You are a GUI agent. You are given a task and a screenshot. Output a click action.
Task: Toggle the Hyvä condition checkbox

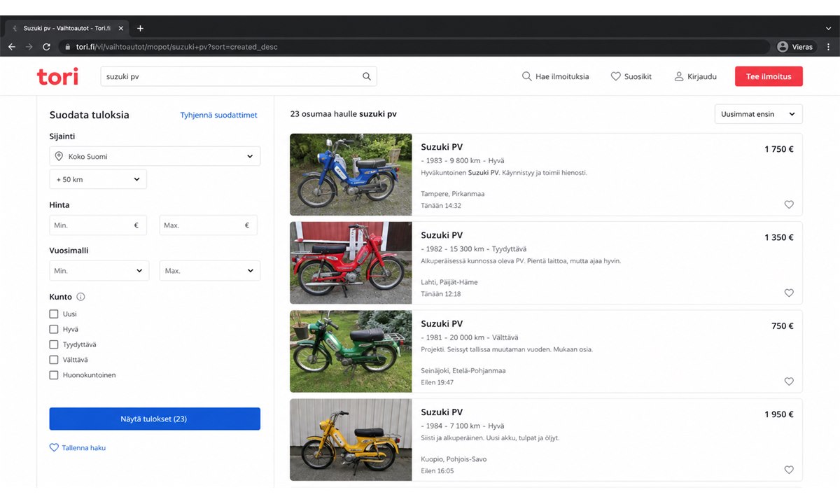coord(54,329)
